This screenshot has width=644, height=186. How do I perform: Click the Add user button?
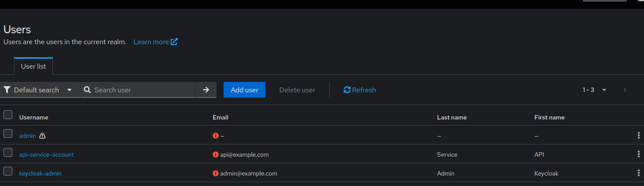coord(245,90)
